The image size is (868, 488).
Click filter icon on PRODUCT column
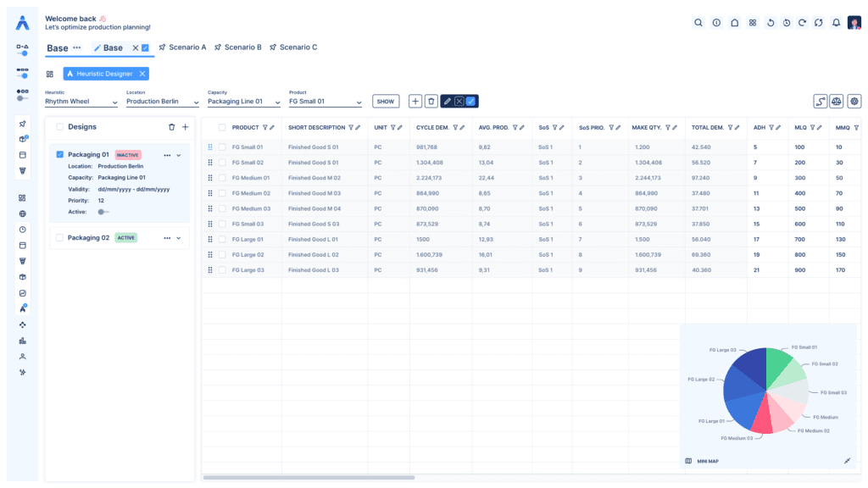[265, 128]
